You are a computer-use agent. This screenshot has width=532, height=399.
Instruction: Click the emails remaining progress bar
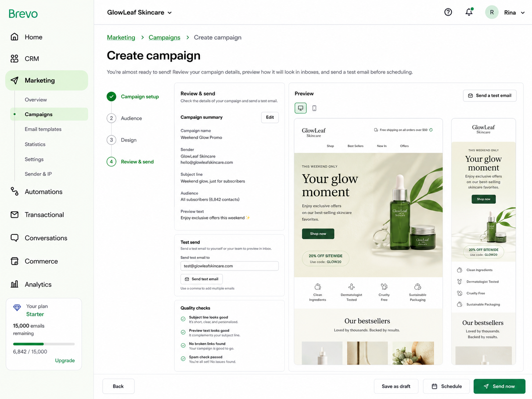pyautogui.click(x=44, y=344)
